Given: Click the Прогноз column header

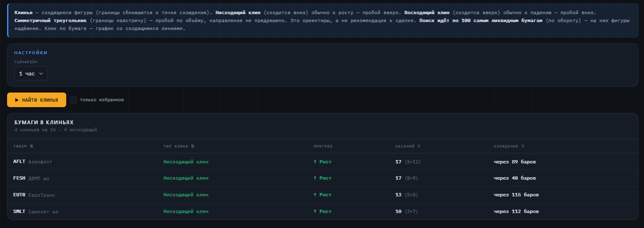Looking at the screenshot, I should point(323,146).
